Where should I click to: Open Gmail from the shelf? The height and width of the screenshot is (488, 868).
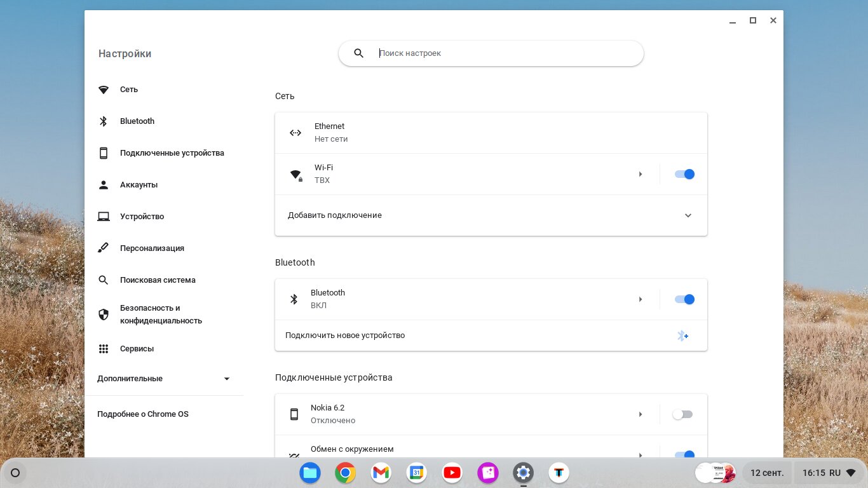point(381,473)
